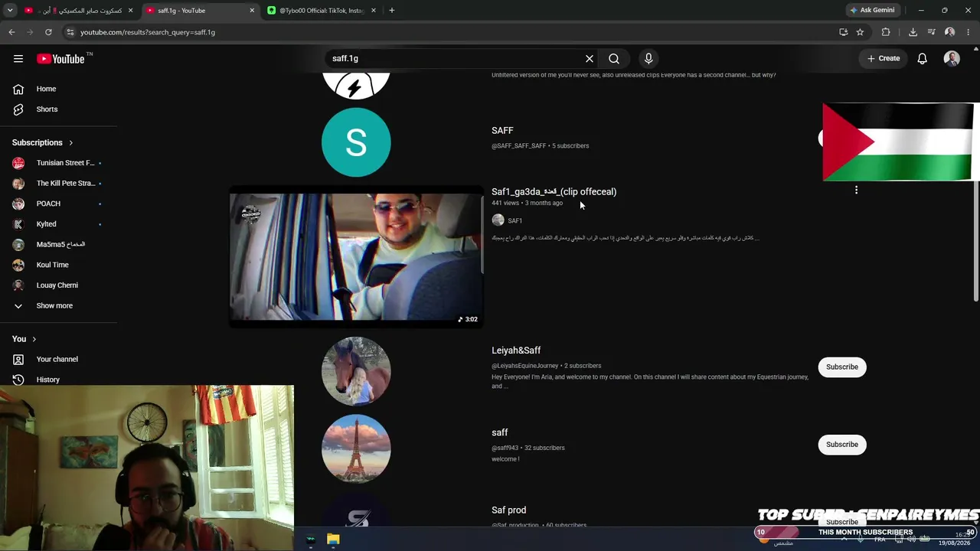
Task: Expand the Subscriptions section chevron
Action: coord(70,142)
